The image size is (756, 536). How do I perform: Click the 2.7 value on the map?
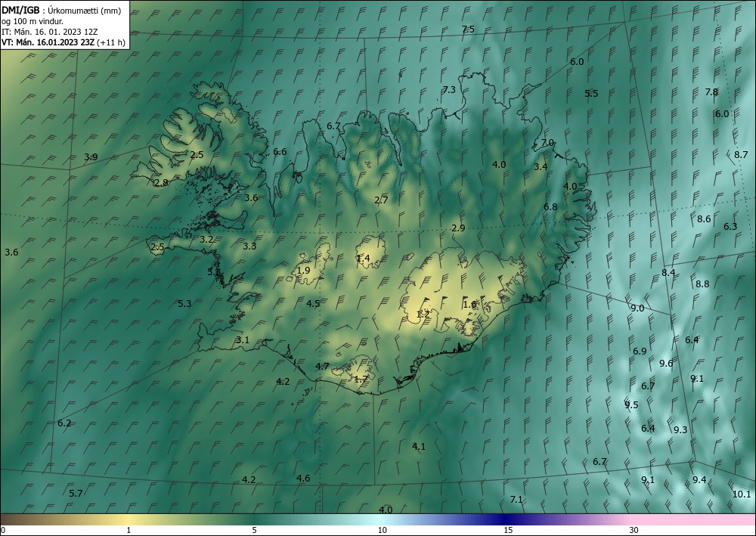click(x=381, y=200)
